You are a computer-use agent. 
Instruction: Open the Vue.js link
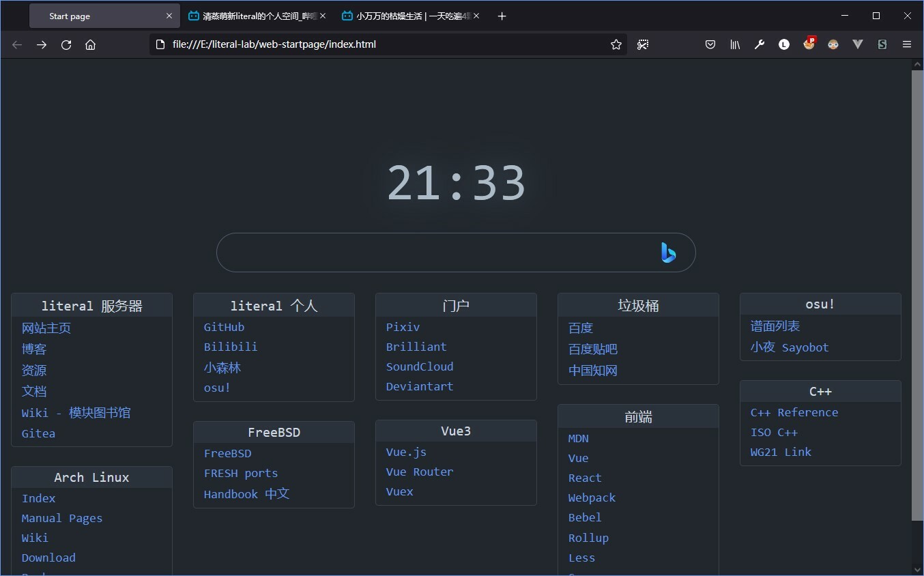pyautogui.click(x=406, y=452)
